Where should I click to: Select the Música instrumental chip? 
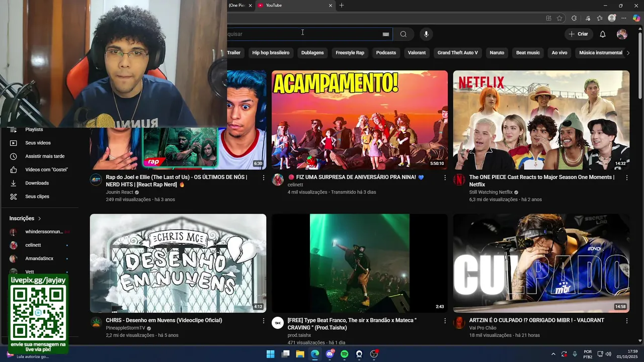click(600, 53)
